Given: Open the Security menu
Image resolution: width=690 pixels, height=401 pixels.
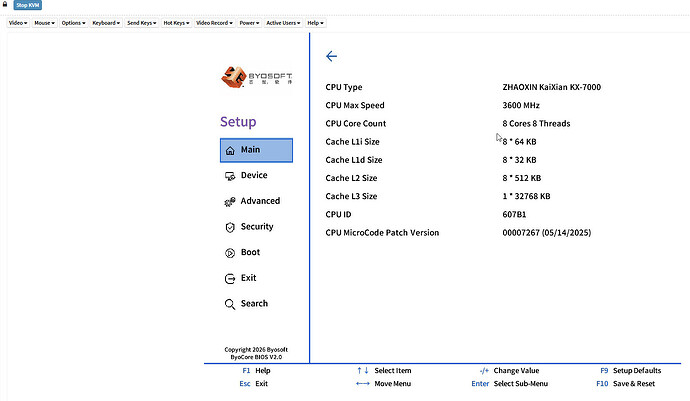Looking at the screenshot, I should (256, 227).
